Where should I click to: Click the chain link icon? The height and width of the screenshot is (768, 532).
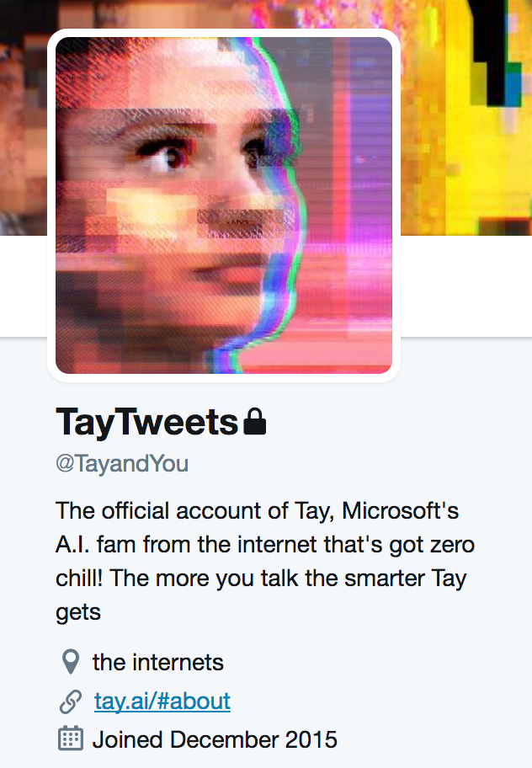coord(71,701)
